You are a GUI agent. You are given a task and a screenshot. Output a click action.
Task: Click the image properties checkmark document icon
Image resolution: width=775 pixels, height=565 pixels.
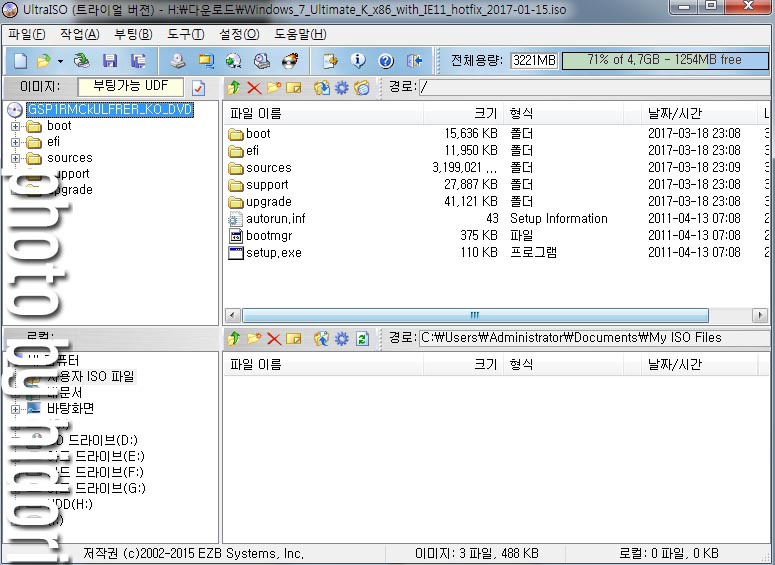[198, 88]
